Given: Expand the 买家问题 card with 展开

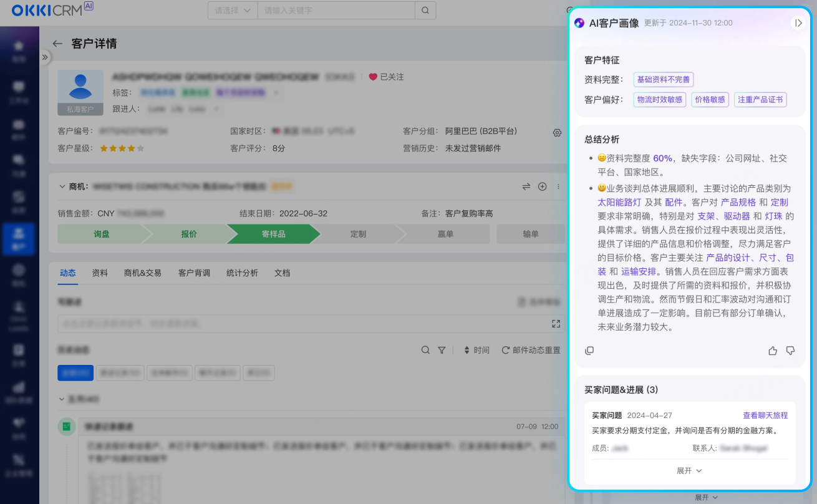Looking at the screenshot, I should tap(689, 471).
